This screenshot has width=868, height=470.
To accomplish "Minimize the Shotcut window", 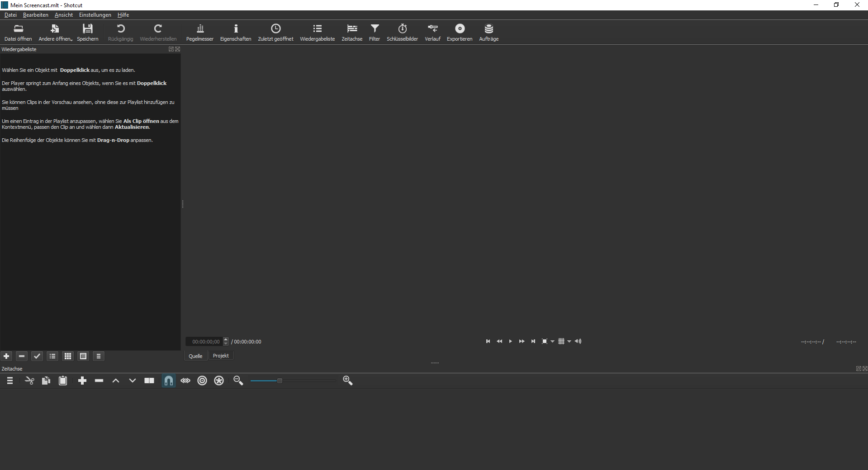I will click(x=816, y=5).
